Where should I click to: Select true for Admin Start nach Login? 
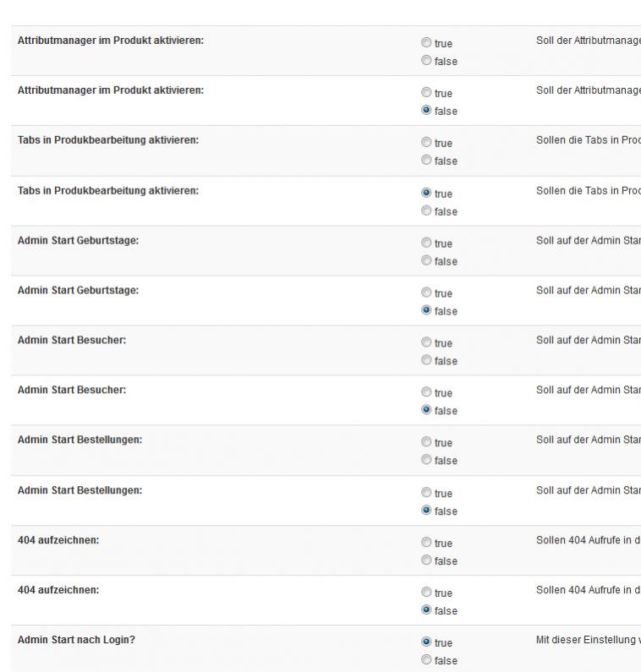(426, 642)
